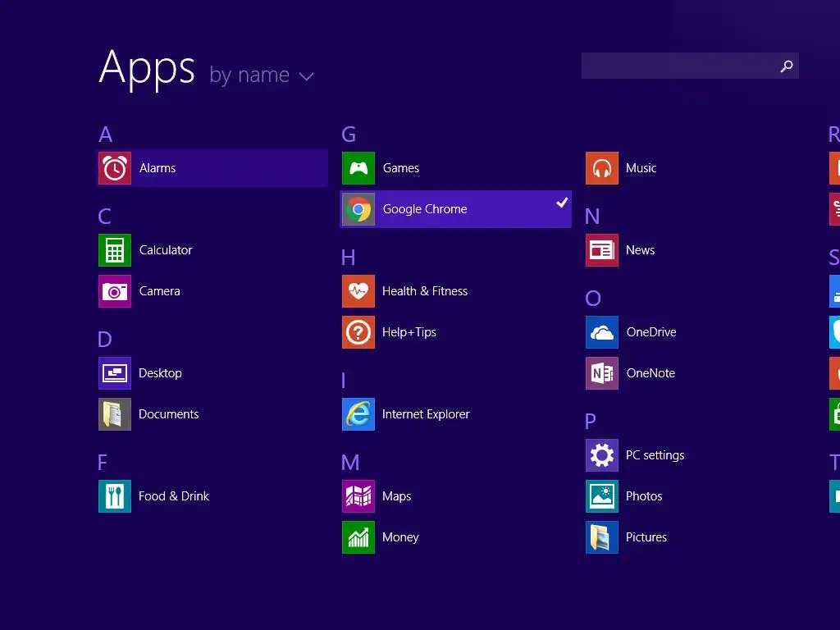Open the PC settings gear icon
This screenshot has width=840, height=630.
[602, 456]
